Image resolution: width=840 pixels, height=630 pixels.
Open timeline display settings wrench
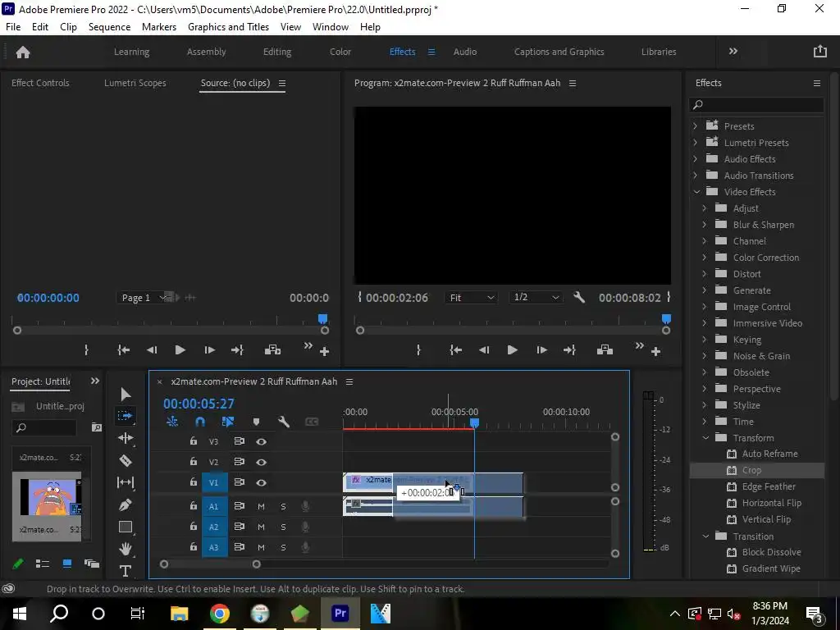click(284, 422)
